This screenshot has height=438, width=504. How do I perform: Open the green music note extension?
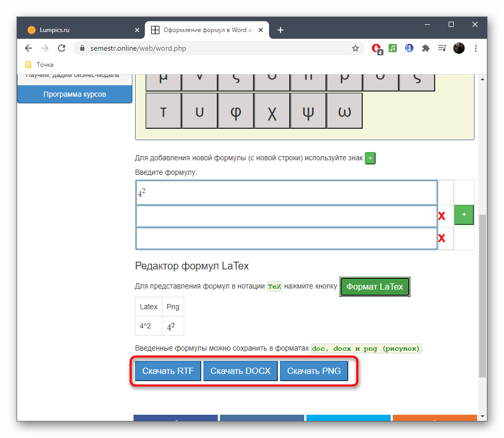(393, 48)
